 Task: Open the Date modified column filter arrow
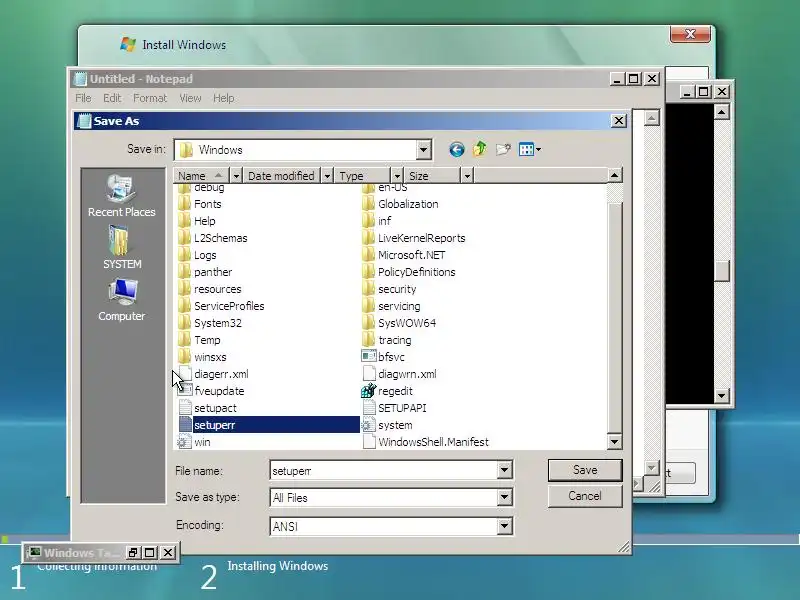[x=327, y=176]
